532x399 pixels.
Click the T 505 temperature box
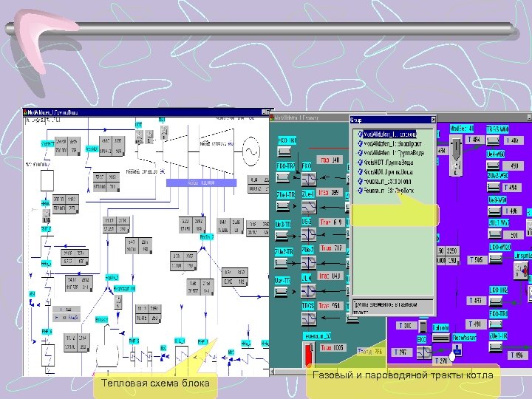coord(478,260)
